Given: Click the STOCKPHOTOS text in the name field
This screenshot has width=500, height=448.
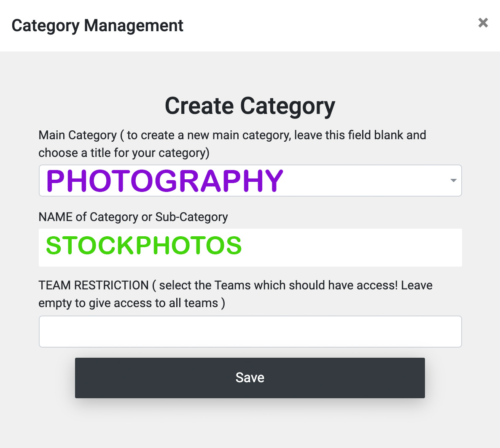Looking at the screenshot, I should pos(144,246).
